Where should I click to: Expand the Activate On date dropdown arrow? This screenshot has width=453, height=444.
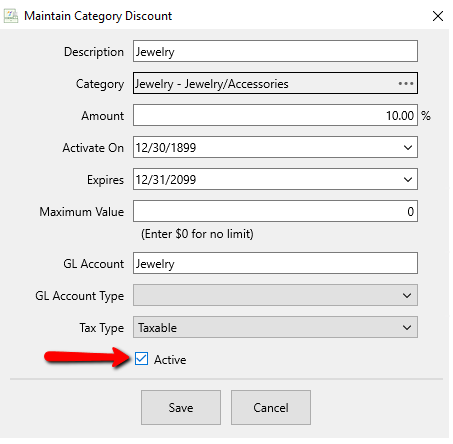[x=408, y=147]
